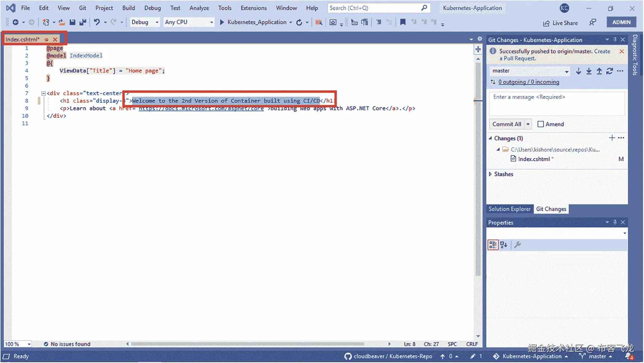Toggle the bookmark icon in toolbar
This screenshot has width=644, height=363.
point(402,22)
